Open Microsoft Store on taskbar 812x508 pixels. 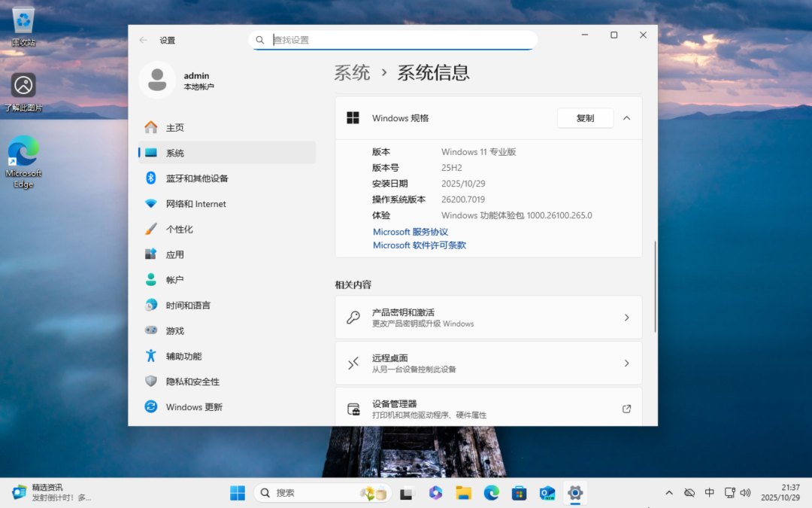(520, 492)
